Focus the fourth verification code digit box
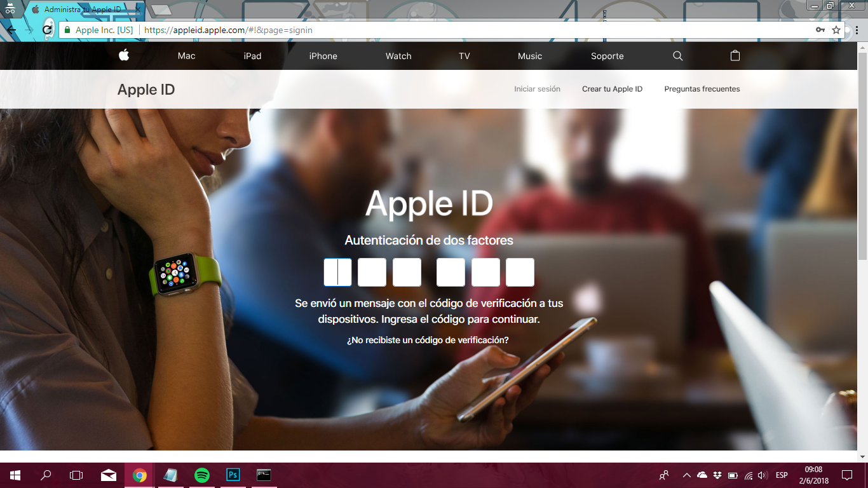Image resolution: width=868 pixels, height=488 pixels. pos(451,272)
